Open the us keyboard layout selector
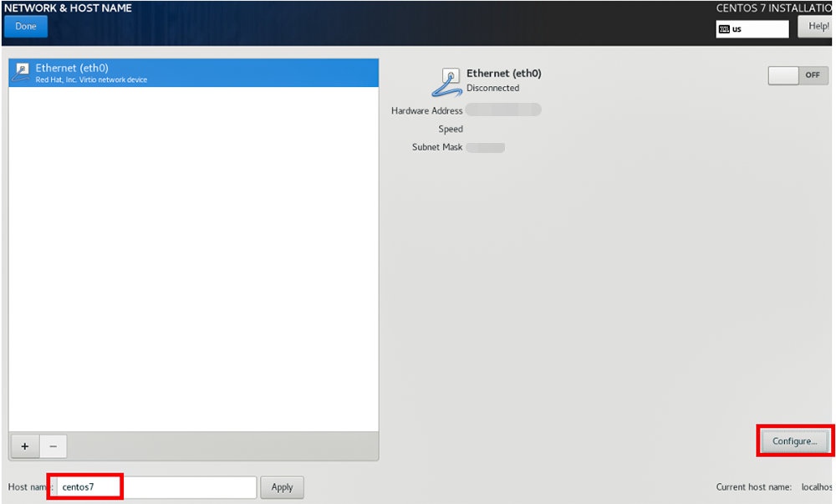The height and width of the screenshot is (504, 836). (x=752, y=28)
